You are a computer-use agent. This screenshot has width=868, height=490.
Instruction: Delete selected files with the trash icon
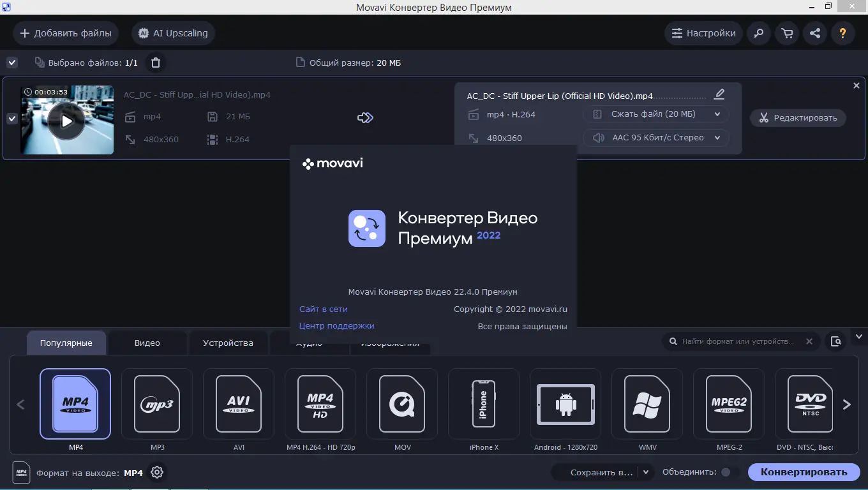coord(155,63)
